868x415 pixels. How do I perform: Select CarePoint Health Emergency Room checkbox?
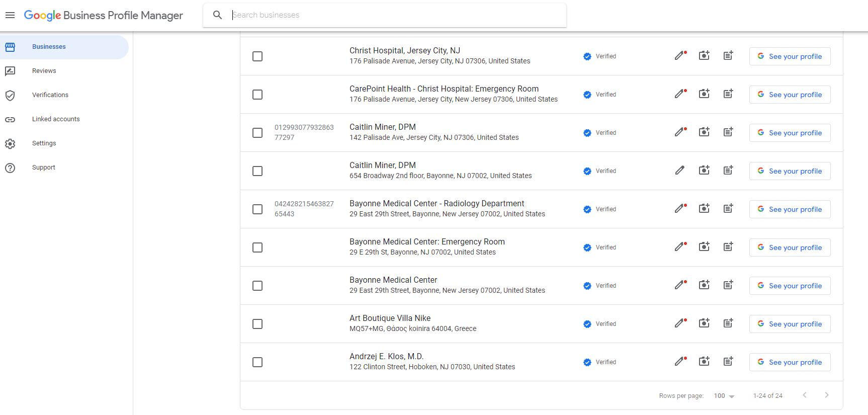tap(257, 95)
